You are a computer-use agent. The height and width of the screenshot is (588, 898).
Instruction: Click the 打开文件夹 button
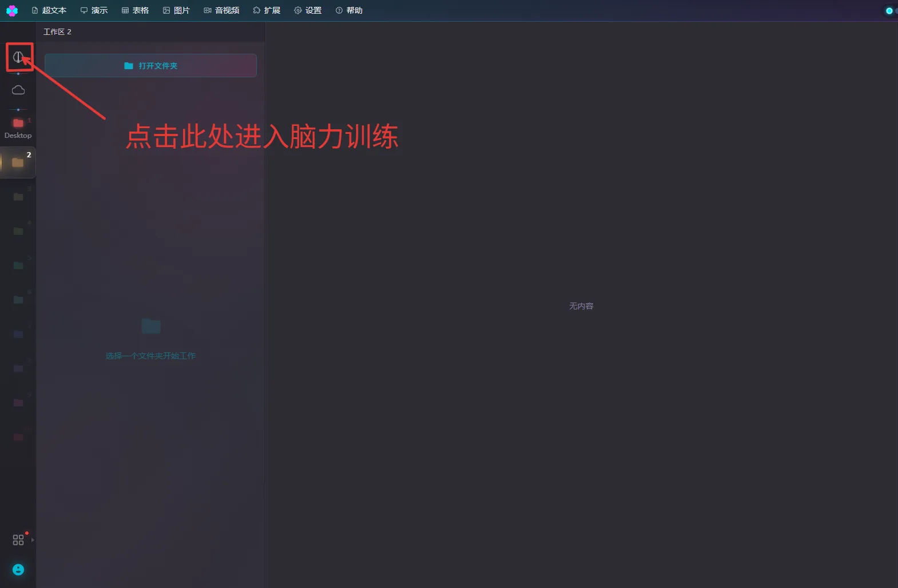point(150,66)
